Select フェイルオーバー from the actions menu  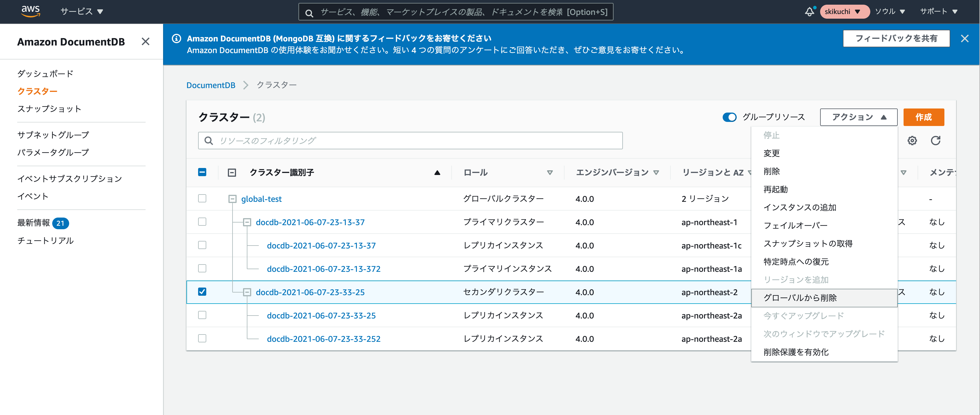pos(795,225)
